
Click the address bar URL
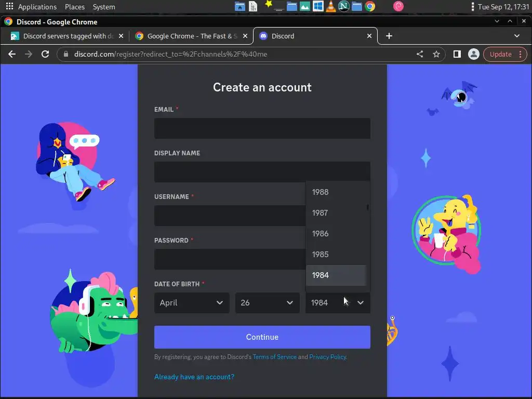pyautogui.click(x=170, y=54)
